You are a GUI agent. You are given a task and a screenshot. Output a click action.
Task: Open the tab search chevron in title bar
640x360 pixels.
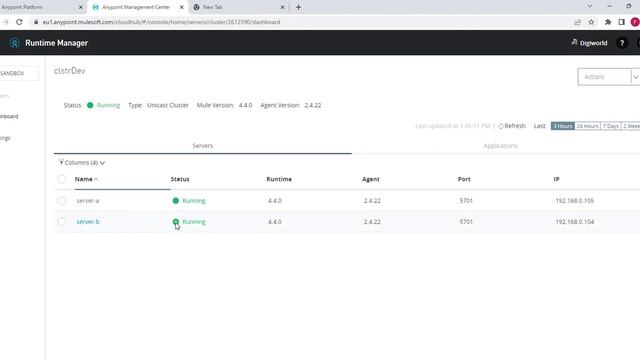pyautogui.click(x=590, y=6)
